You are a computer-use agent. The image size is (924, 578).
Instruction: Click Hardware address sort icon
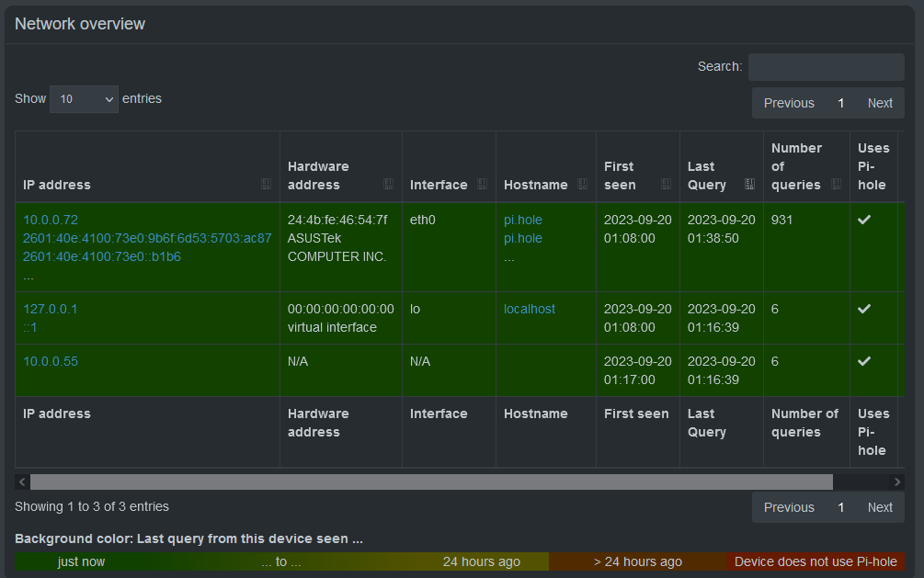[x=389, y=185]
